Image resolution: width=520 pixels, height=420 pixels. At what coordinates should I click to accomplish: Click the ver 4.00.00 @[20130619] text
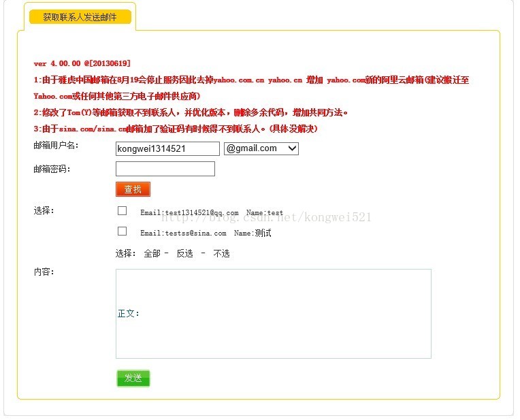click(82, 63)
